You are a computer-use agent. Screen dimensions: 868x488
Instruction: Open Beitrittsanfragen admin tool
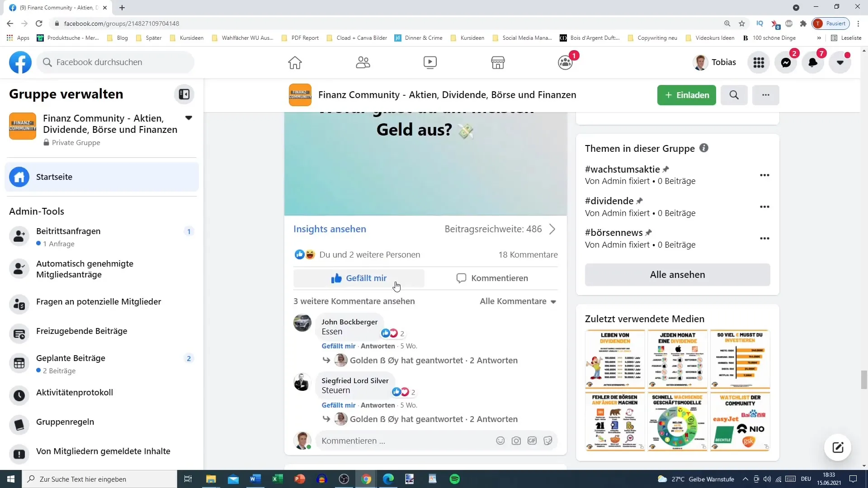click(102, 236)
